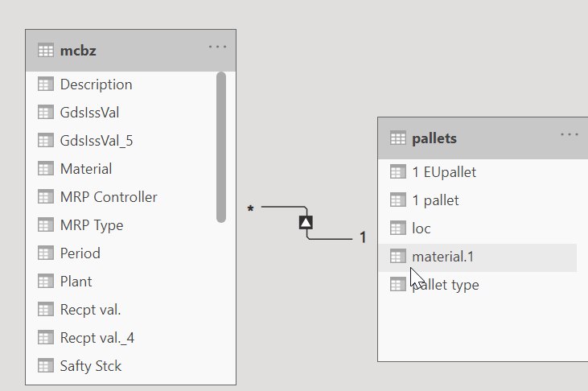
Task: Select the pallets table header icon
Action: pyautogui.click(x=398, y=138)
